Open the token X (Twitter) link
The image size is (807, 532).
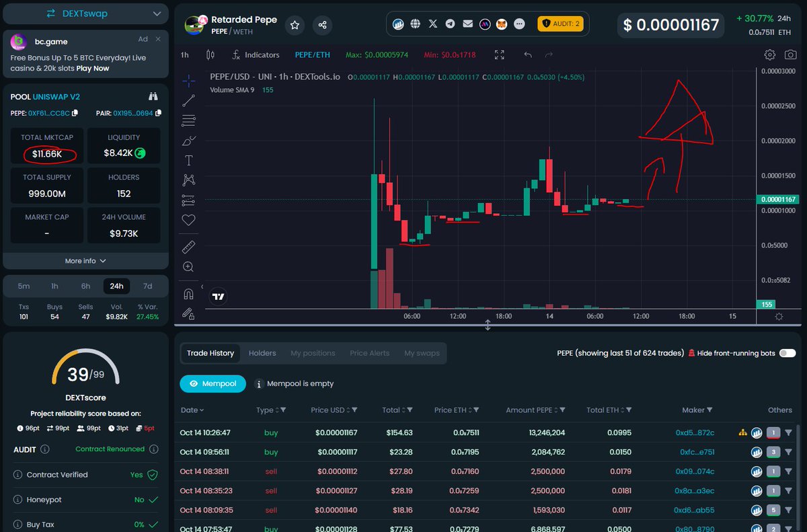(433, 24)
